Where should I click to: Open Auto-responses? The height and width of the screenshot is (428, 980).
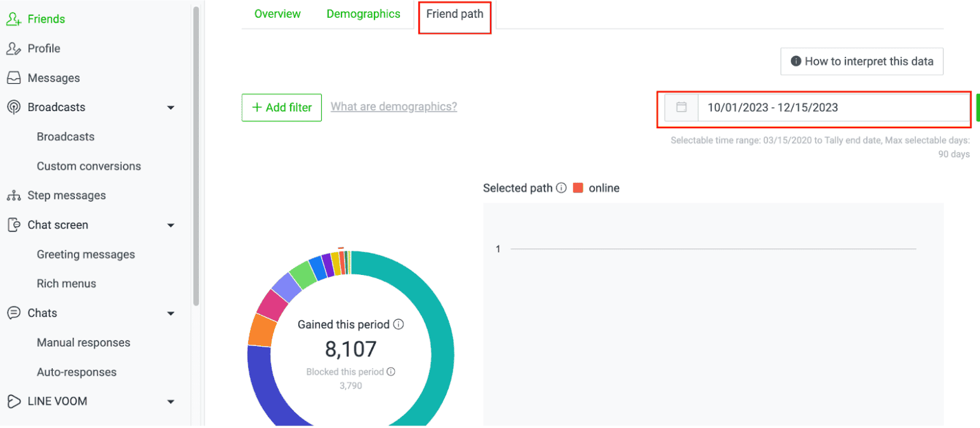[x=77, y=372]
